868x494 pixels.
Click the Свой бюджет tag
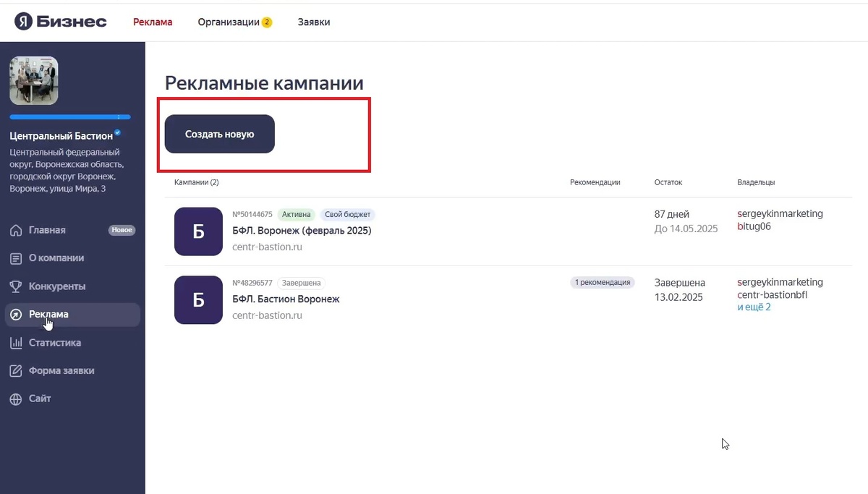[347, 214]
